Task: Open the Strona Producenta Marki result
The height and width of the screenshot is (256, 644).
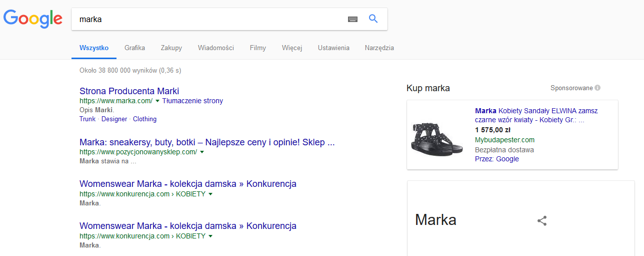Action: click(129, 91)
